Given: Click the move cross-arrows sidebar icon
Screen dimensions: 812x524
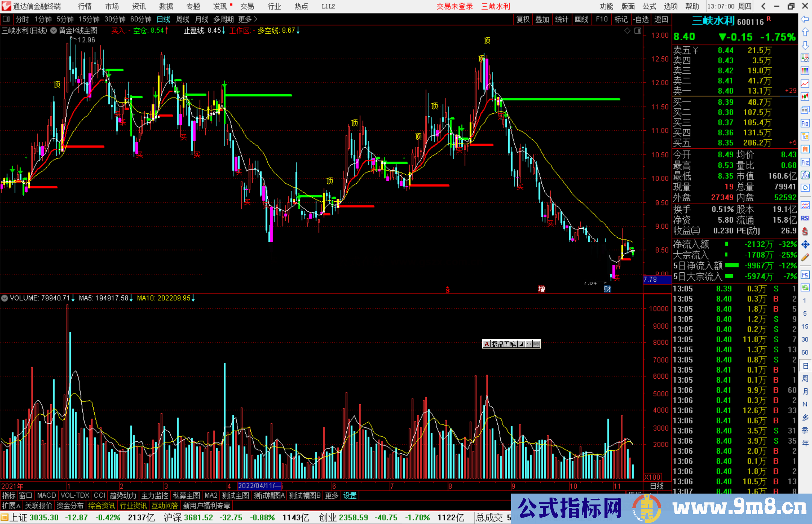Looking at the screenshot, I should point(805,245).
